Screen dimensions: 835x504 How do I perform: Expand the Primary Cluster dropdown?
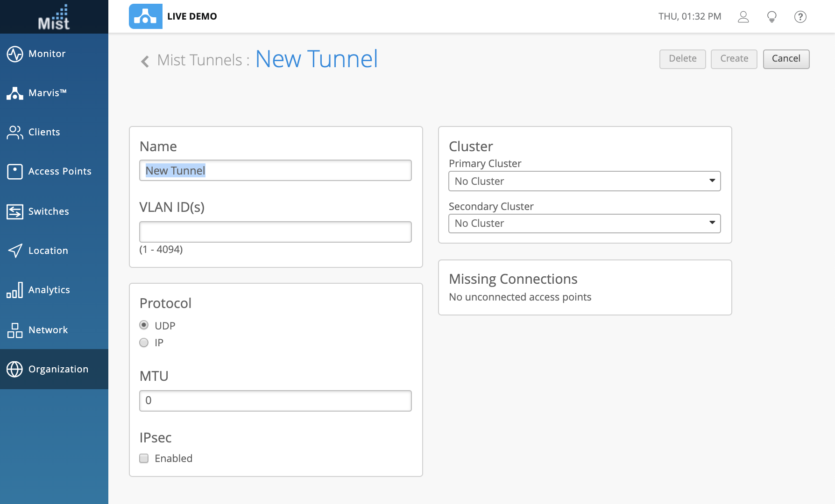(584, 181)
